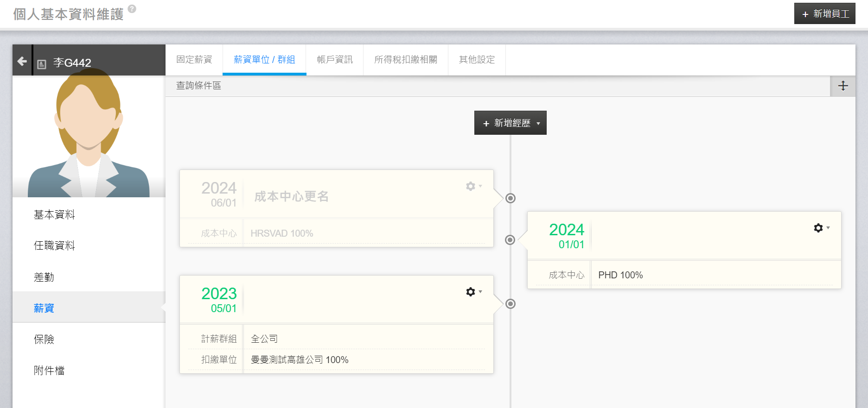Expand the 查詢條件區 panel with plus icon
The width and height of the screenshot is (868, 408).
pos(842,86)
